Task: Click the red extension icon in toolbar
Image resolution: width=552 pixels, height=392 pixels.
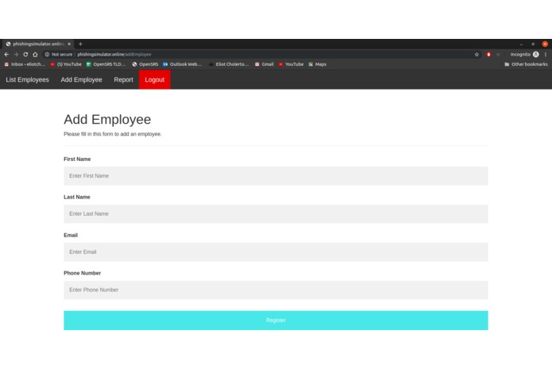Action: click(488, 55)
